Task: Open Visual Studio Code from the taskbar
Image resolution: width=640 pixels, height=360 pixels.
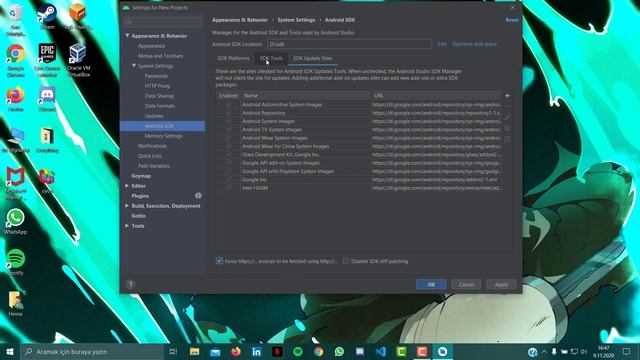Action: point(380,351)
